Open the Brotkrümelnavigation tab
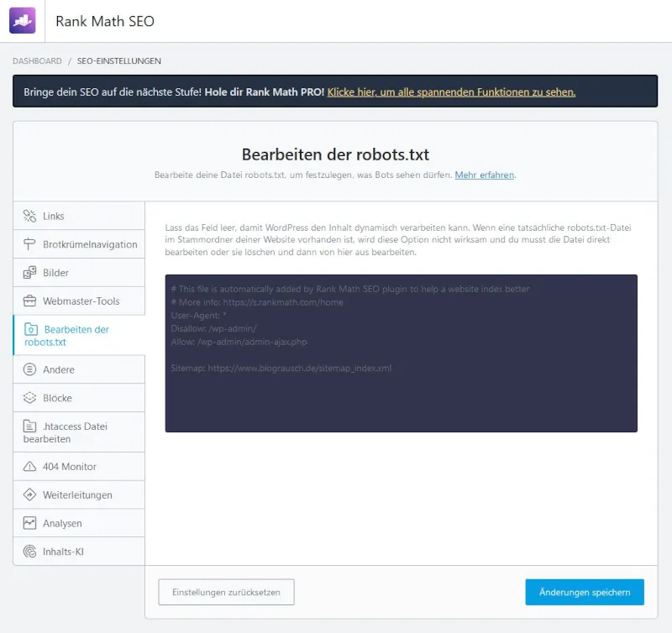 pos(79,244)
